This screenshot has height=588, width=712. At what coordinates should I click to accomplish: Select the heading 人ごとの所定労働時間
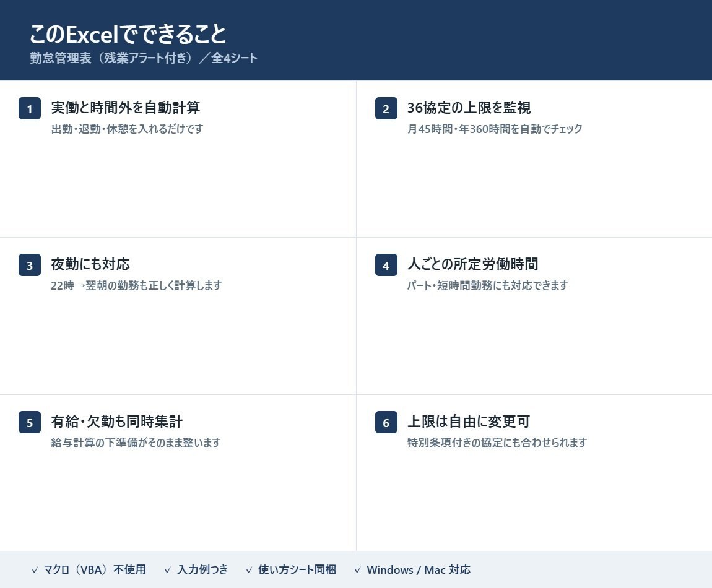coord(472,264)
